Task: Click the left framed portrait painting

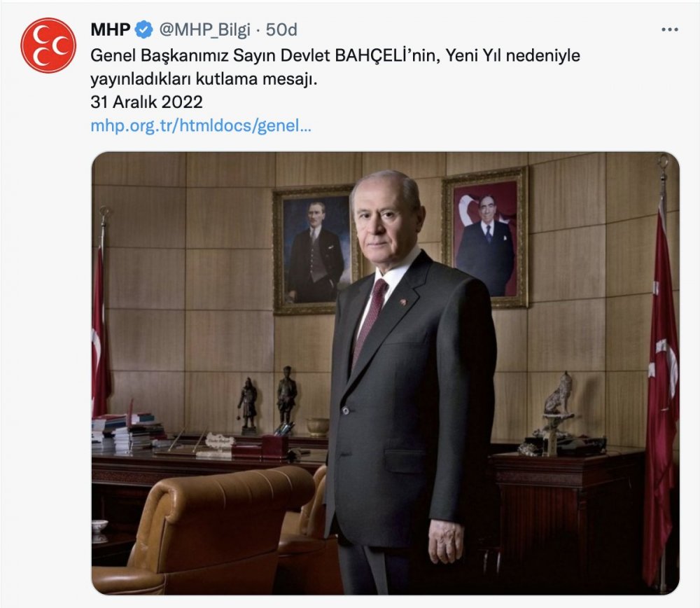Action: [x=315, y=250]
